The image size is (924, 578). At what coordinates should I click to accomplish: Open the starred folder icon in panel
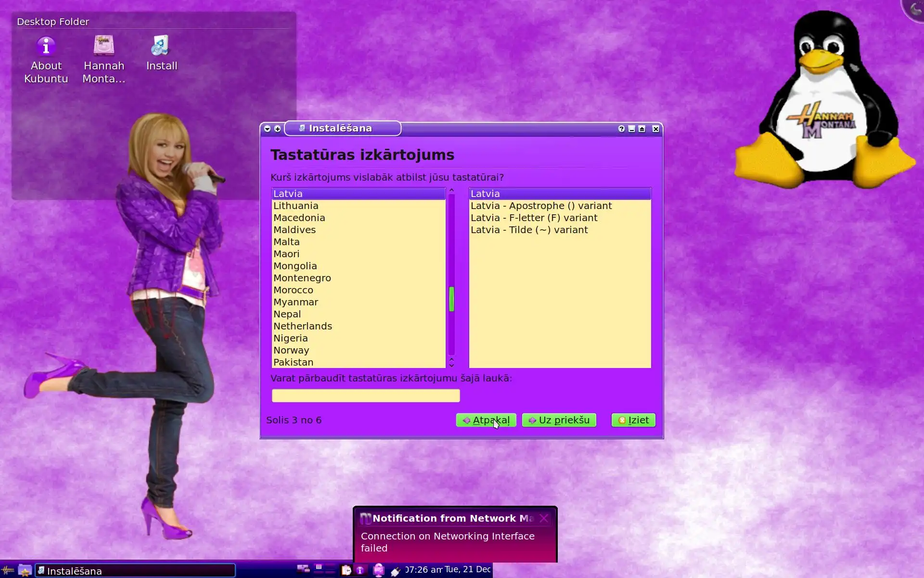pos(25,571)
